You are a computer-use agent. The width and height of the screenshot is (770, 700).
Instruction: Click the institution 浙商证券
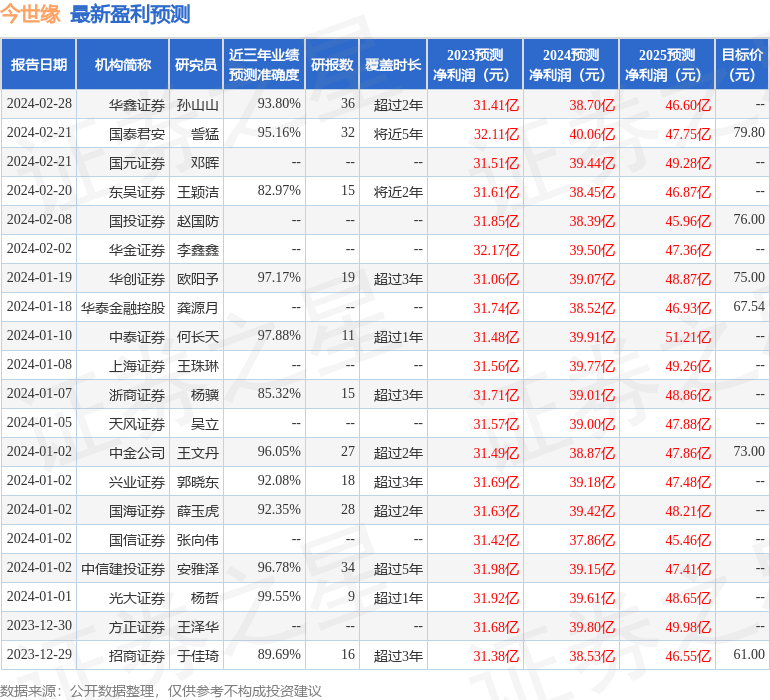(x=137, y=395)
